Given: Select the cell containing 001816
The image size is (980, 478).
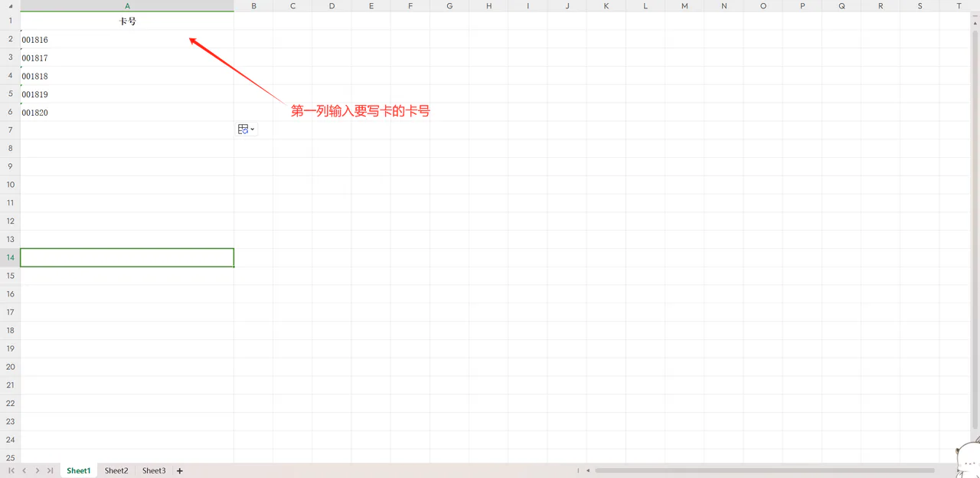Looking at the screenshot, I should pos(127,39).
